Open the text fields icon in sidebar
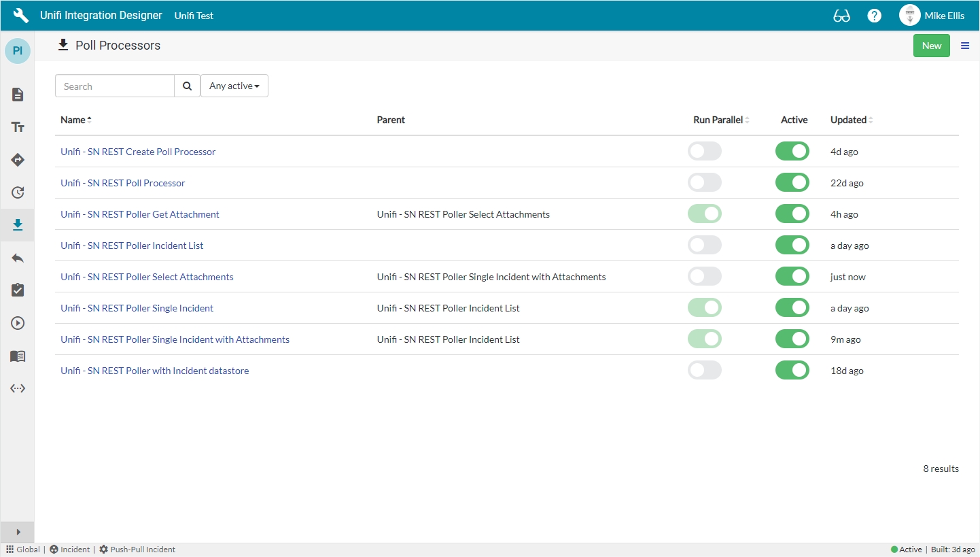980x557 pixels. 18,127
